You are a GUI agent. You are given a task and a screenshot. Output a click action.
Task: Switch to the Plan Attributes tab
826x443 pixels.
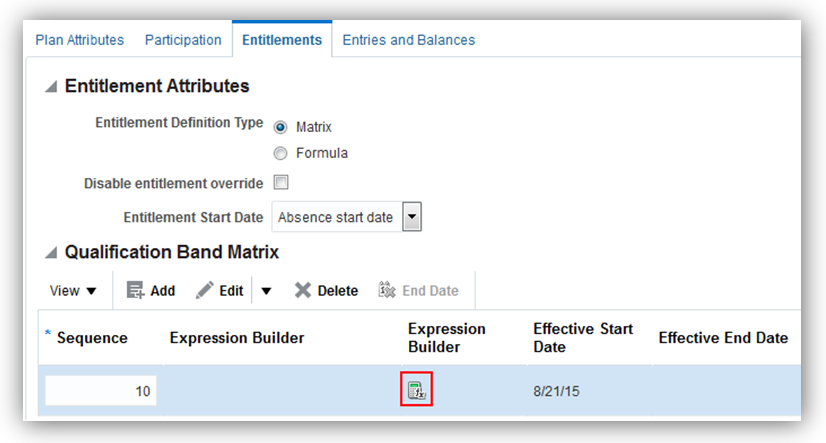pos(80,40)
